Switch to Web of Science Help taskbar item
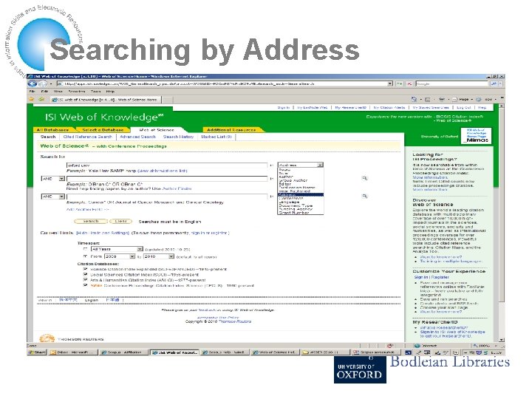The image size is (532, 399). pos(276,352)
